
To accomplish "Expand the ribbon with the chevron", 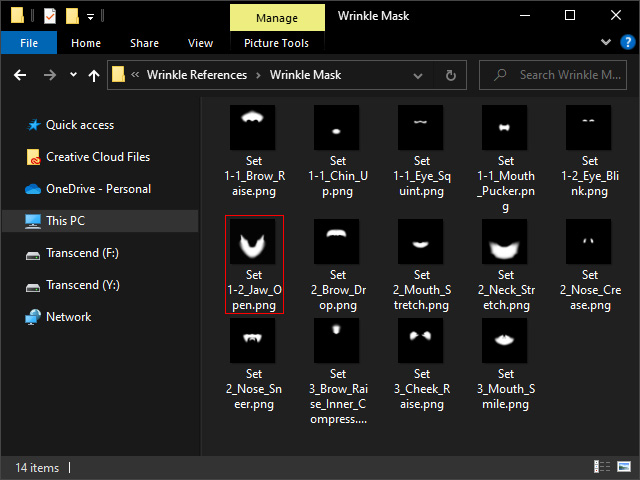I will 605,43.
